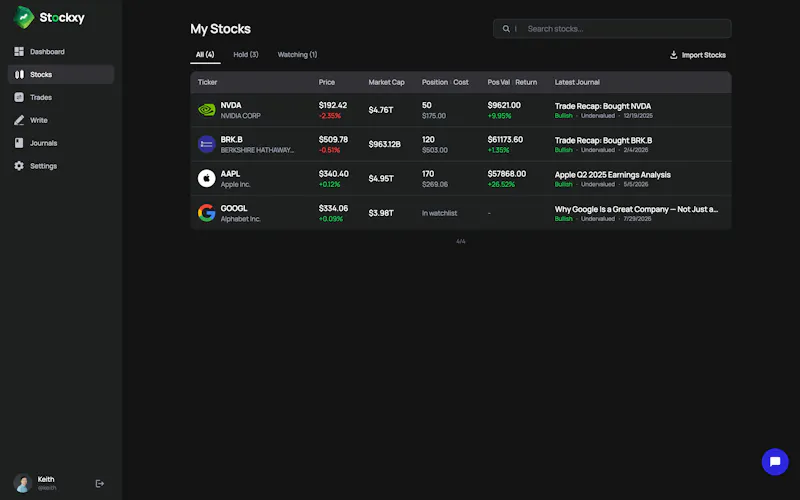Open the Journals book icon
This screenshot has height=500, width=800.
pyautogui.click(x=19, y=143)
